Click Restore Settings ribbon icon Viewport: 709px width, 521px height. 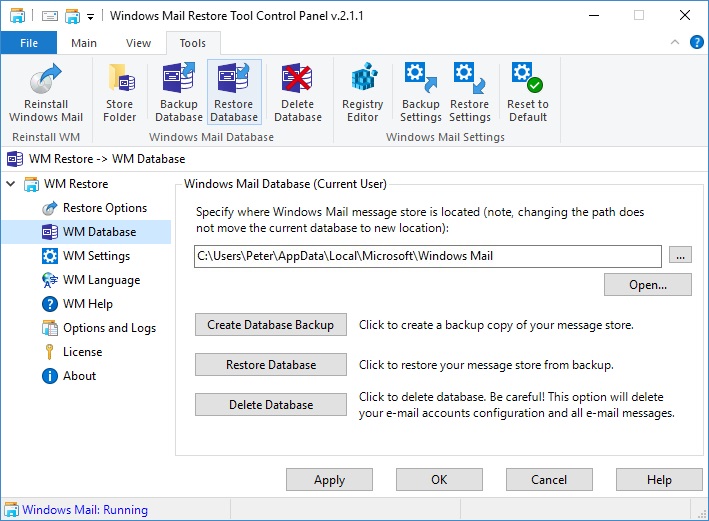pos(469,92)
